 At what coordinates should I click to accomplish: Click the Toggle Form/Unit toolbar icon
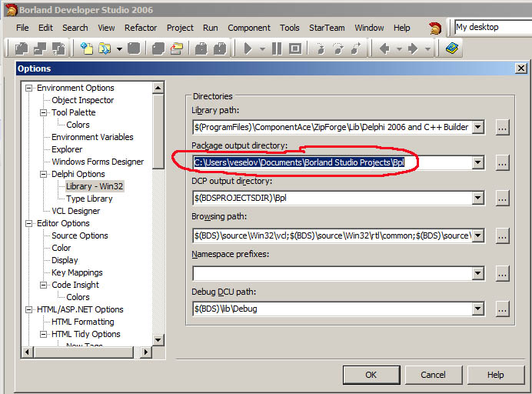59,48
